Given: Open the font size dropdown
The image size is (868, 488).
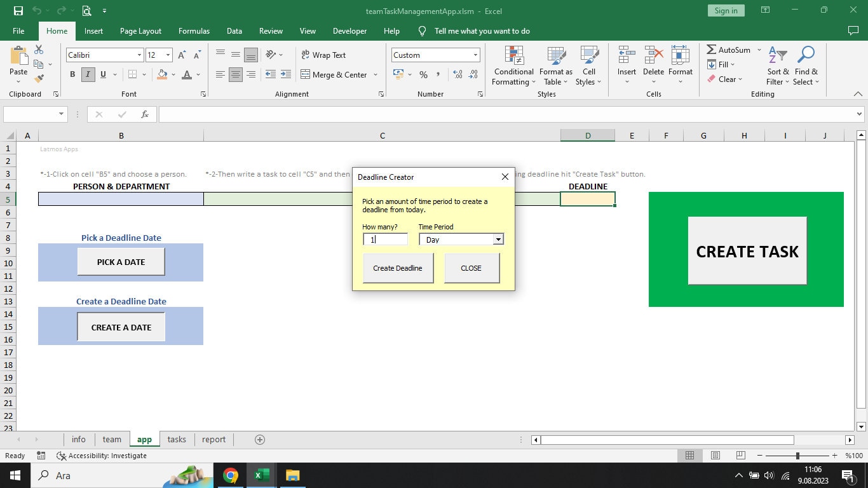Looking at the screenshot, I should coord(166,55).
